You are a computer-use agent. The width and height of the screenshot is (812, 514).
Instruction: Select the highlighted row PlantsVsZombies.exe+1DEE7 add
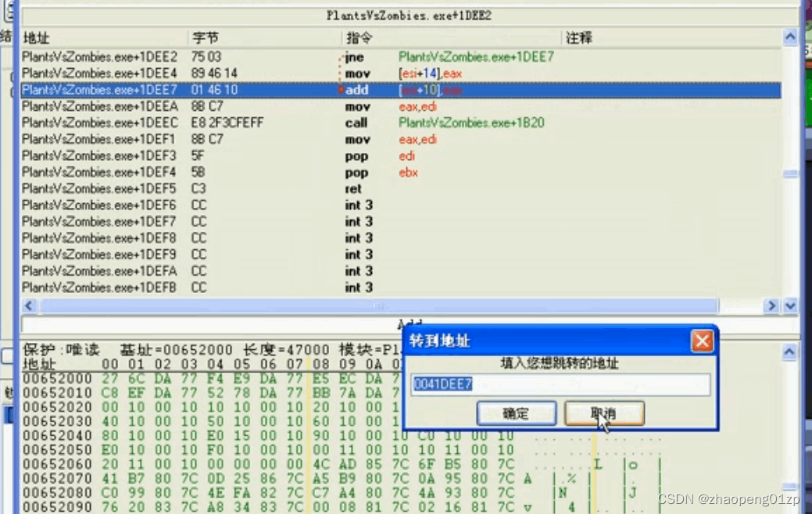401,90
